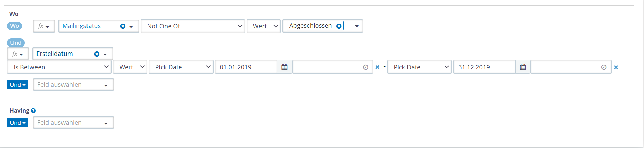
Task: Click the Und button under Wo conditions
Action: coord(18,85)
